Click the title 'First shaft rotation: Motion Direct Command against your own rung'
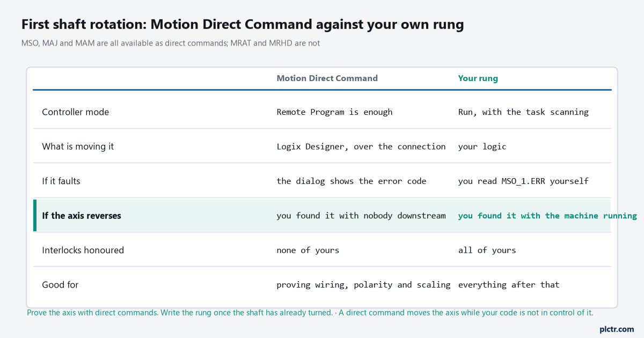 pyautogui.click(x=243, y=24)
